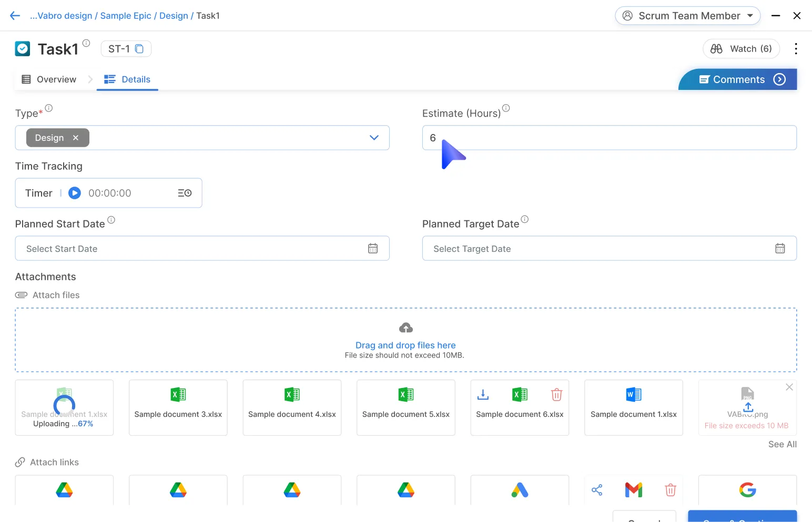Open the Planned Start Date calendar picker
This screenshot has width=812, height=522.
click(x=373, y=249)
